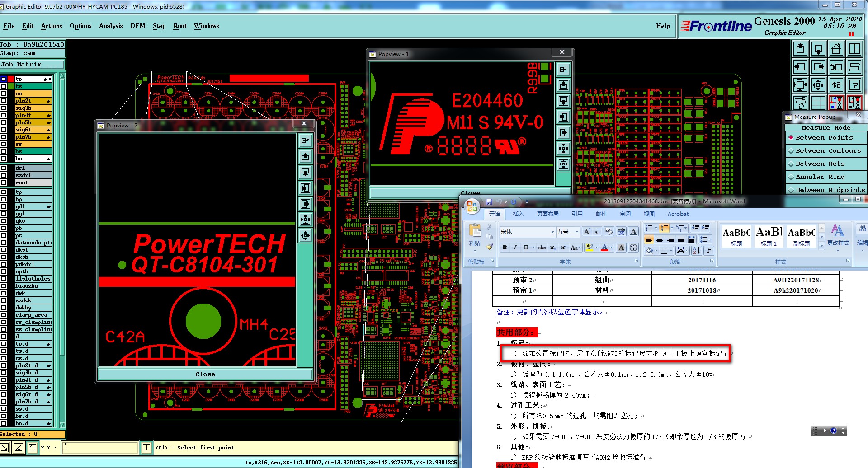The height and width of the screenshot is (468, 868).
Task: Click the question mark query icon
Action: (x=854, y=85)
